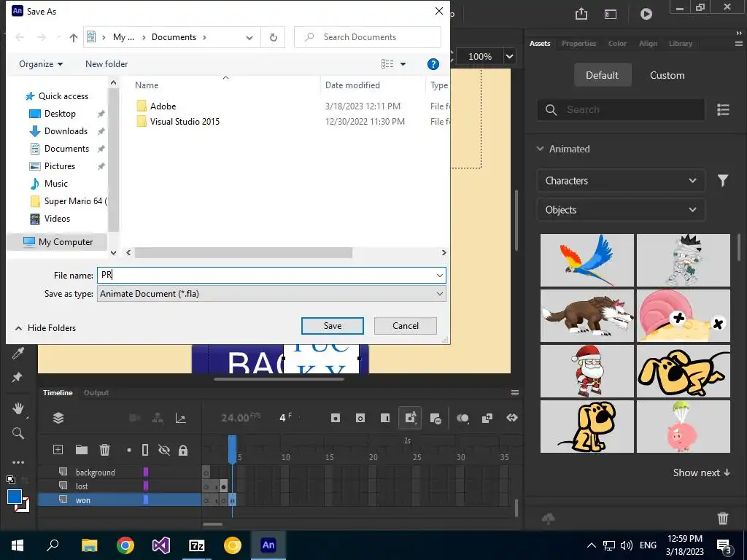The width and height of the screenshot is (747, 560).
Task: Switch to the Color tab
Action: click(617, 43)
